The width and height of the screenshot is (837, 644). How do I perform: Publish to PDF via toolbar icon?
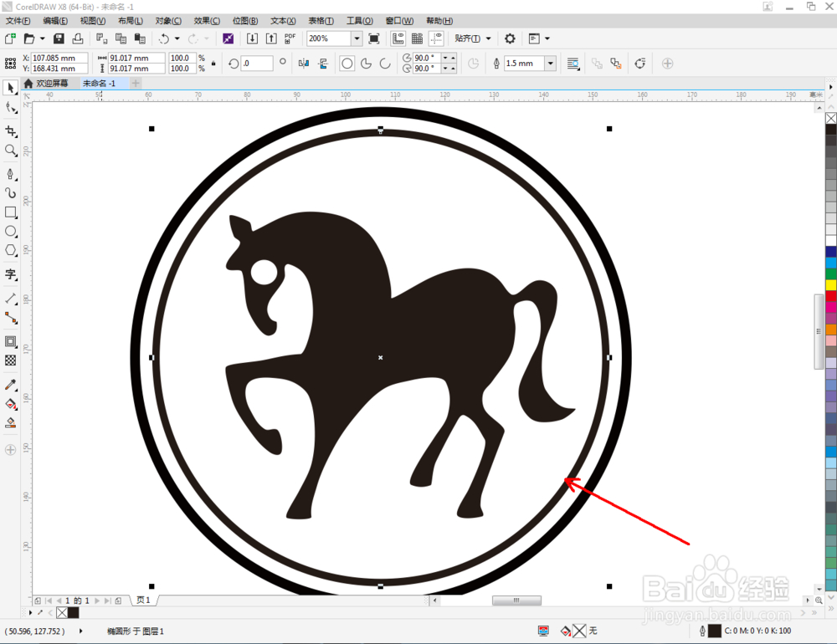coord(290,38)
